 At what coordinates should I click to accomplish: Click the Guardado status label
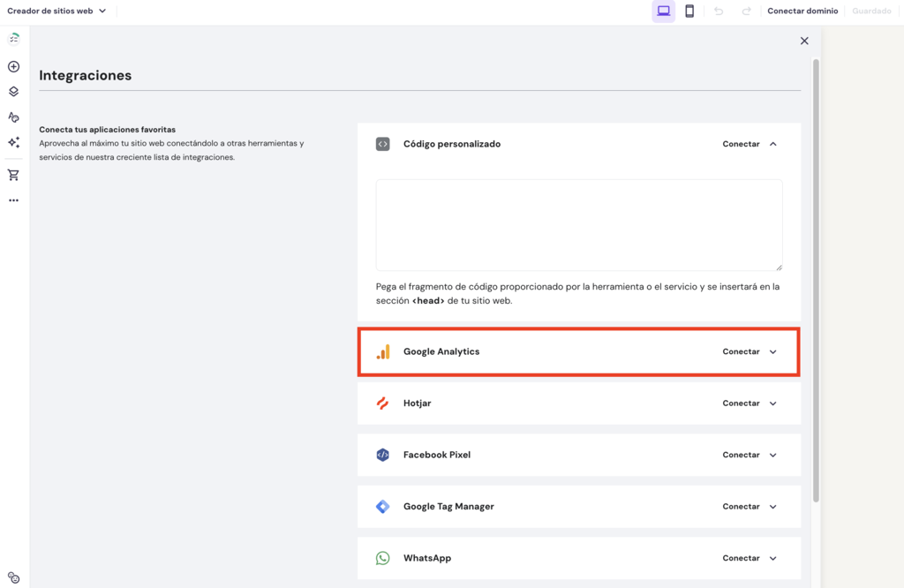(x=871, y=11)
